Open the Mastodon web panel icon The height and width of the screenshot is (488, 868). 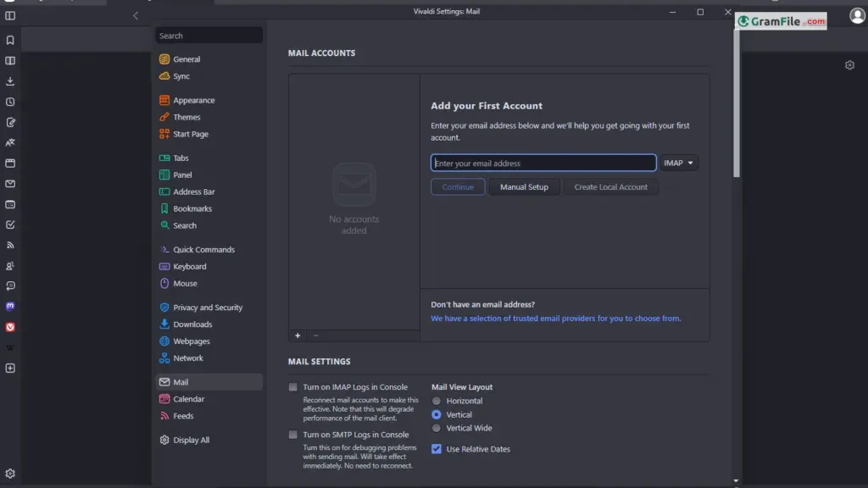[x=10, y=307]
